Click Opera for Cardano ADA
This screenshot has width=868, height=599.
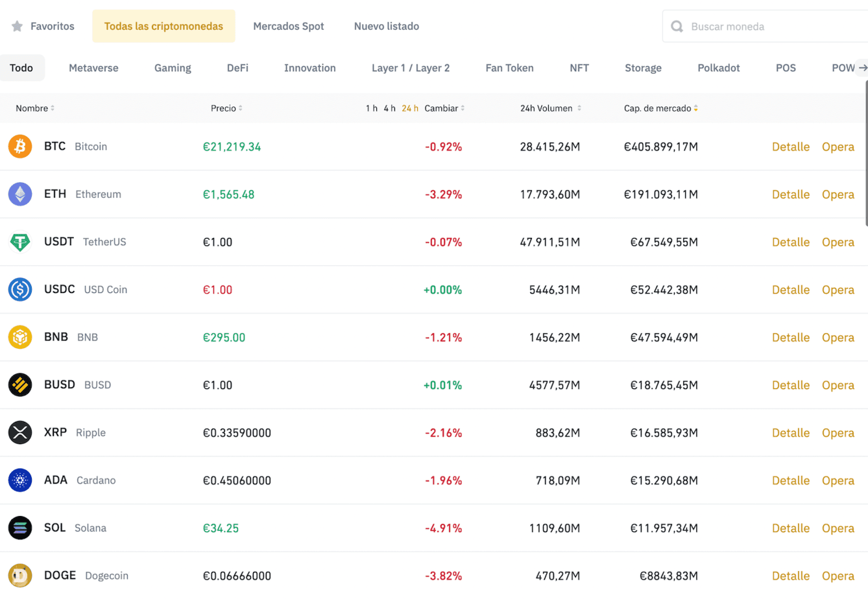pyautogui.click(x=838, y=480)
